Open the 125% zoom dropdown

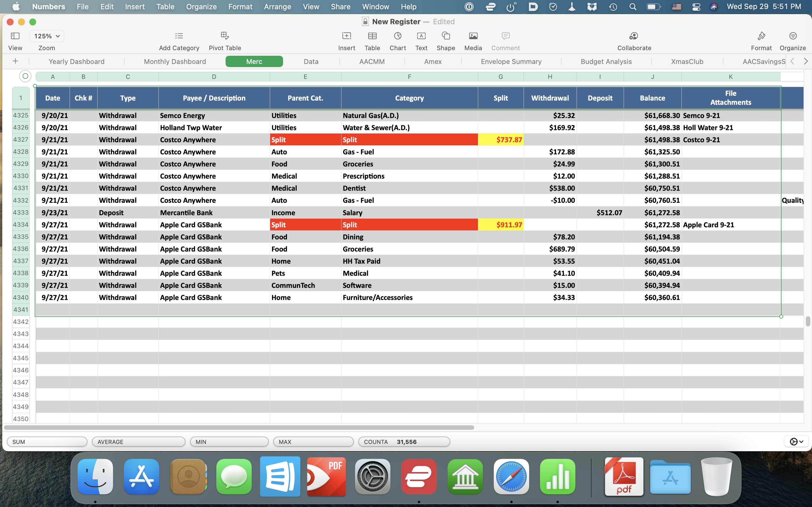[47, 36]
